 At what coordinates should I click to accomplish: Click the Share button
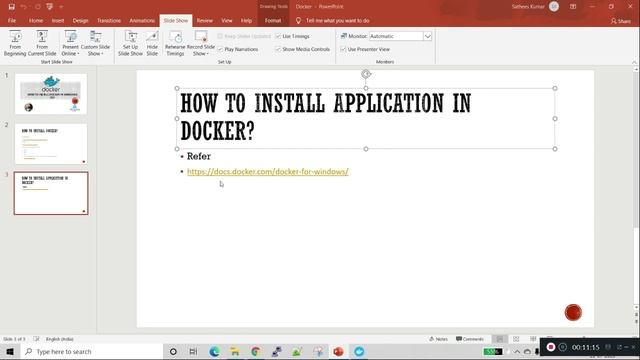620,21
